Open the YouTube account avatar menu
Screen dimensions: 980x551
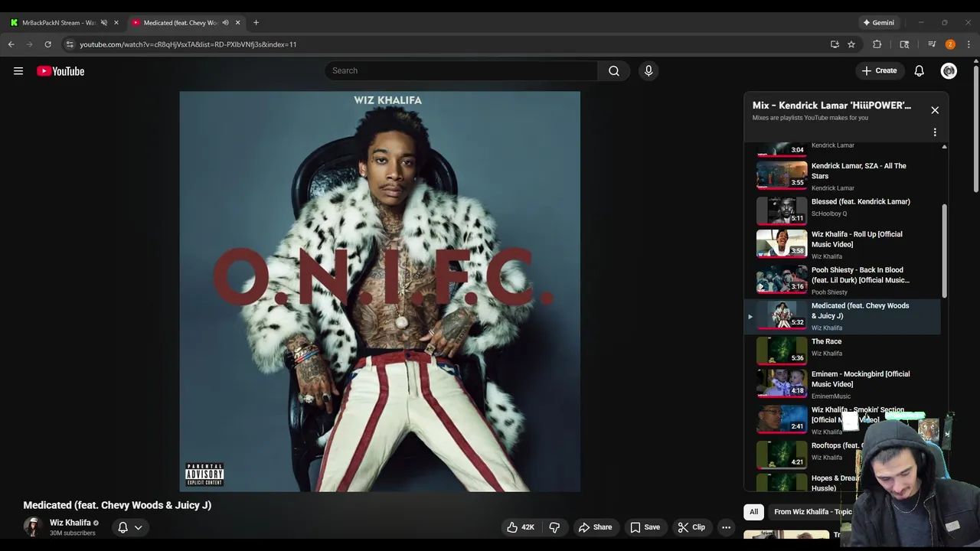[949, 70]
